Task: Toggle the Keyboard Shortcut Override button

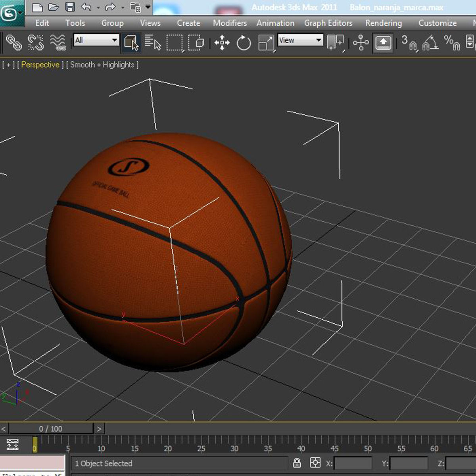Action: pos(383,42)
